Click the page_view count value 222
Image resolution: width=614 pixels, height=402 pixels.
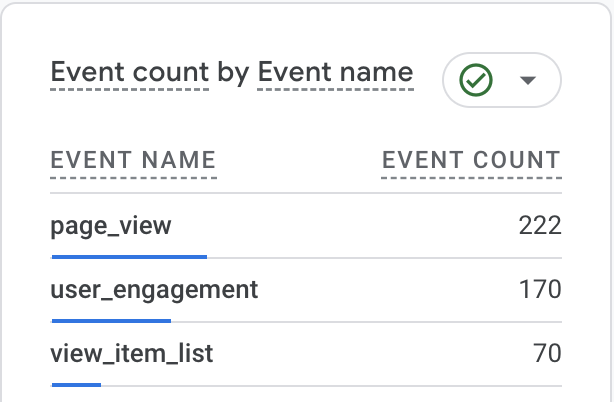tap(540, 226)
